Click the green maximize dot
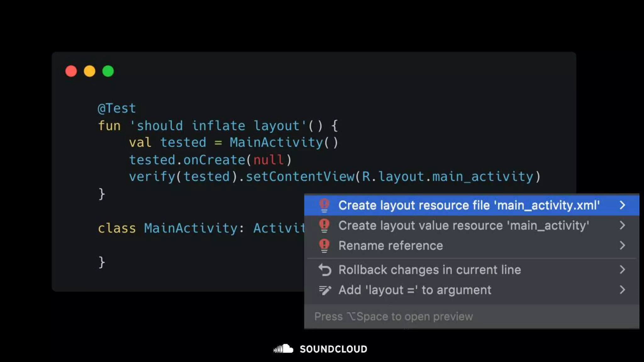This screenshot has width=644, height=362. tap(108, 71)
